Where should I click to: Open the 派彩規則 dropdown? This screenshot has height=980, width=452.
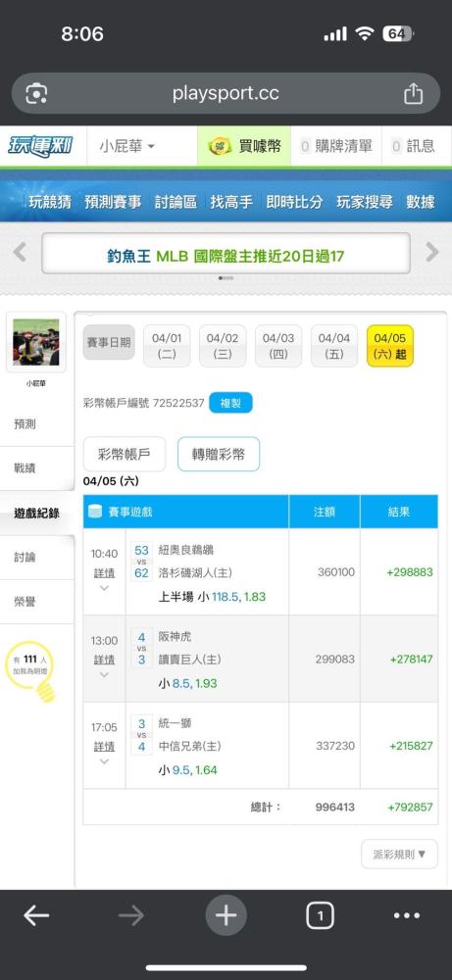[x=399, y=854]
